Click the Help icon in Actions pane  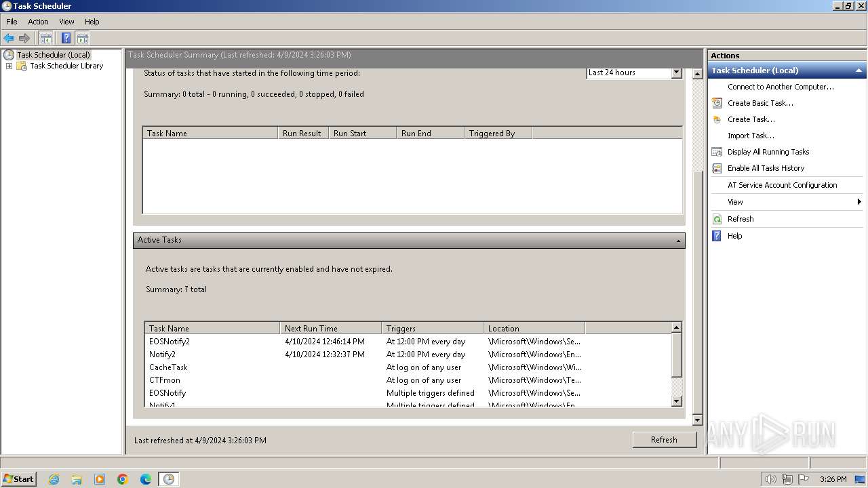point(717,236)
